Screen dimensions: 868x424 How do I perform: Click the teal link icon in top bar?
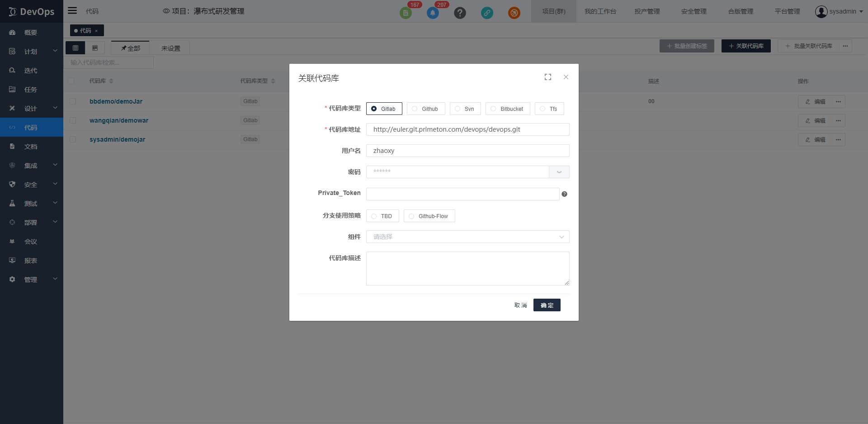pyautogui.click(x=487, y=13)
